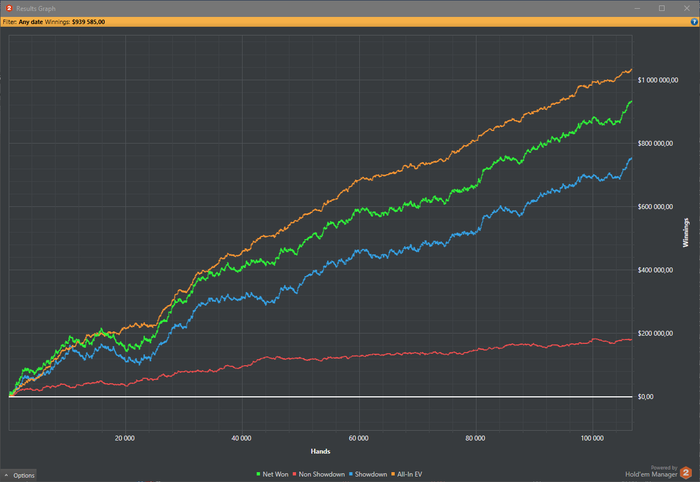Viewport: 700px width, 482px height.
Task: Toggle the All-In EV legend entry
Action: (407, 474)
